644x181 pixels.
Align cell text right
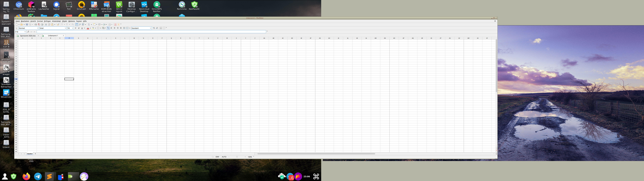coord(118,28)
